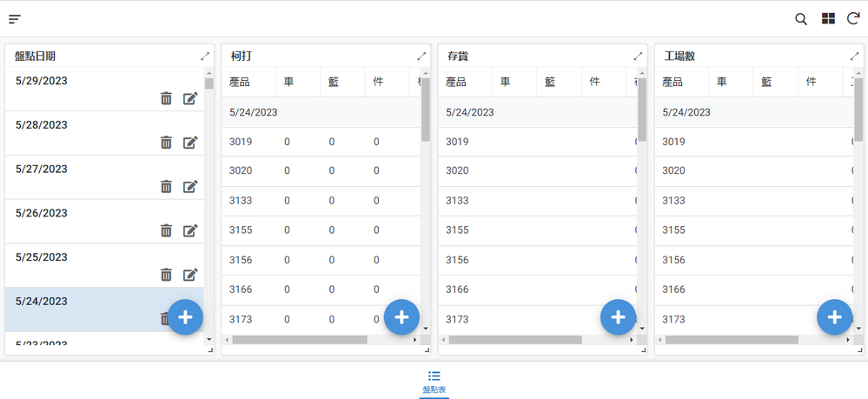This screenshot has height=399, width=868.
Task: Edit the 5/25/2023 entry
Action: tap(190, 275)
